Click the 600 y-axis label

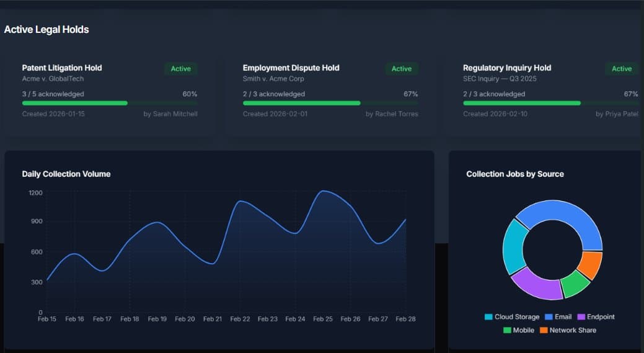click(x=37, y=252)
